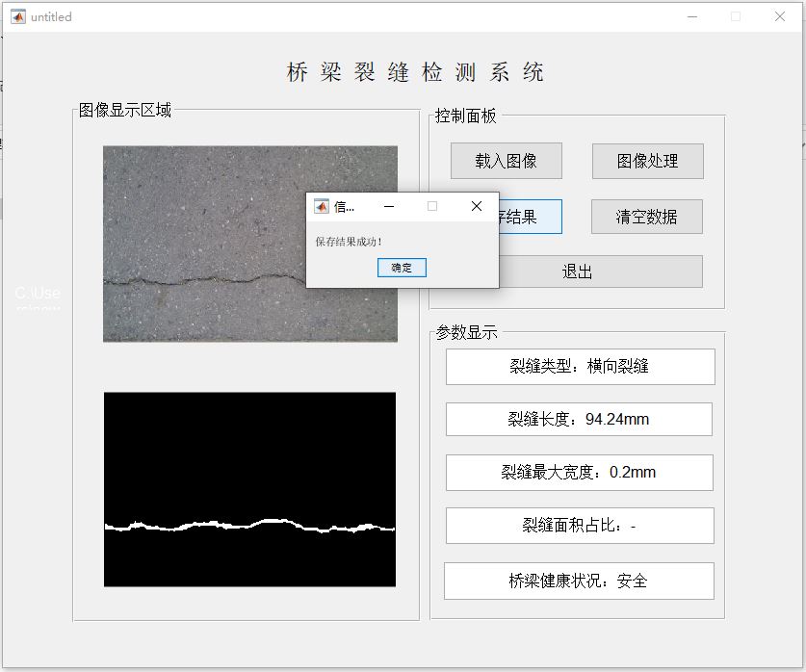Minimize the message dialog
806x672 pixels.
tap(389, 206)
